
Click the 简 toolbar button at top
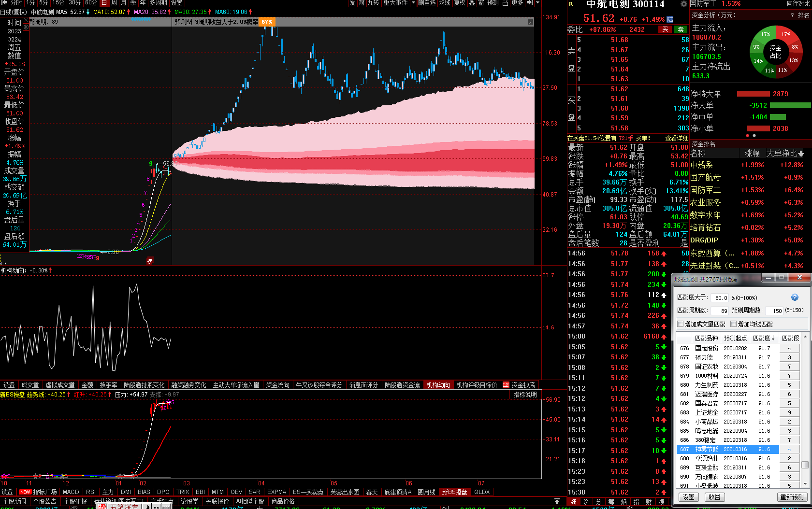[x=362, y=3]
